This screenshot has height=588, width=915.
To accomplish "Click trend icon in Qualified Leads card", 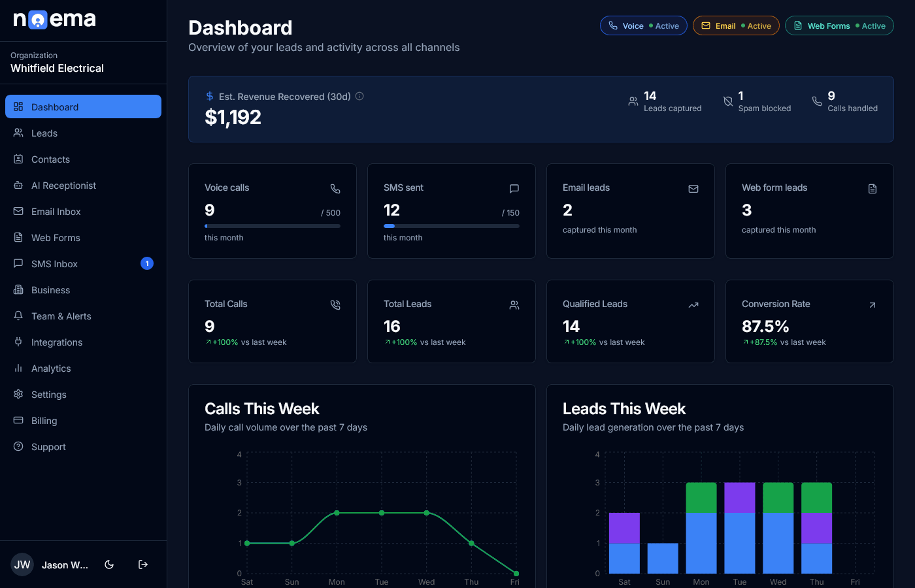I will pyautogui.click(x=693, y=305).
